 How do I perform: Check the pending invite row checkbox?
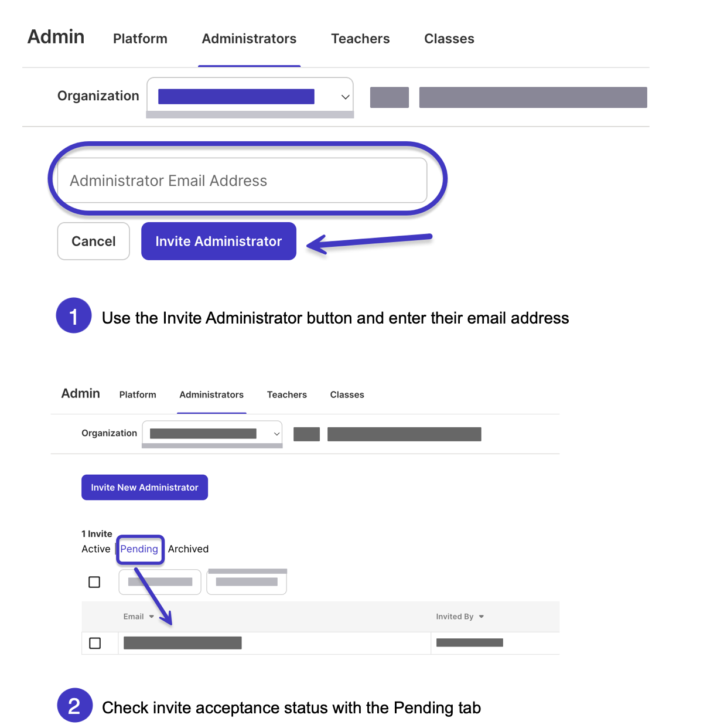tap(94, 643)
